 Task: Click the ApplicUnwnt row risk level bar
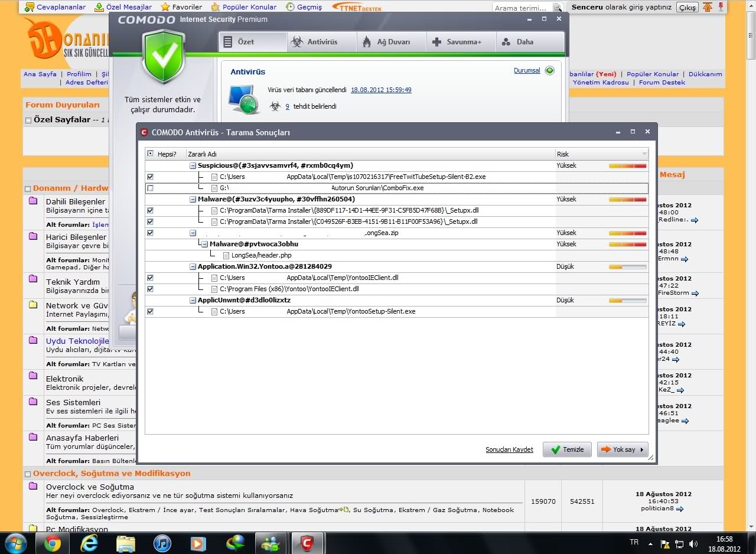coord(628,301)
